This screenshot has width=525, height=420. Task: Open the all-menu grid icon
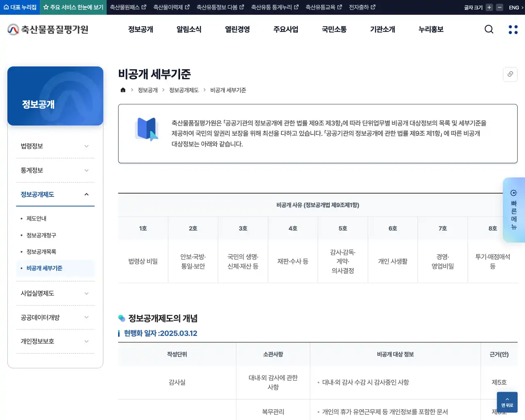(x=512, y=29)
